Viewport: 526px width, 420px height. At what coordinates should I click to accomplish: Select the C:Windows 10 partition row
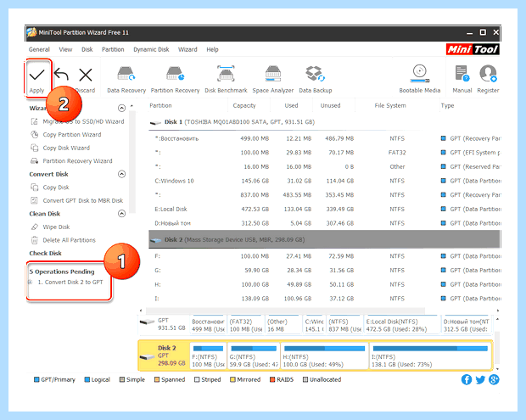[325, 181]
